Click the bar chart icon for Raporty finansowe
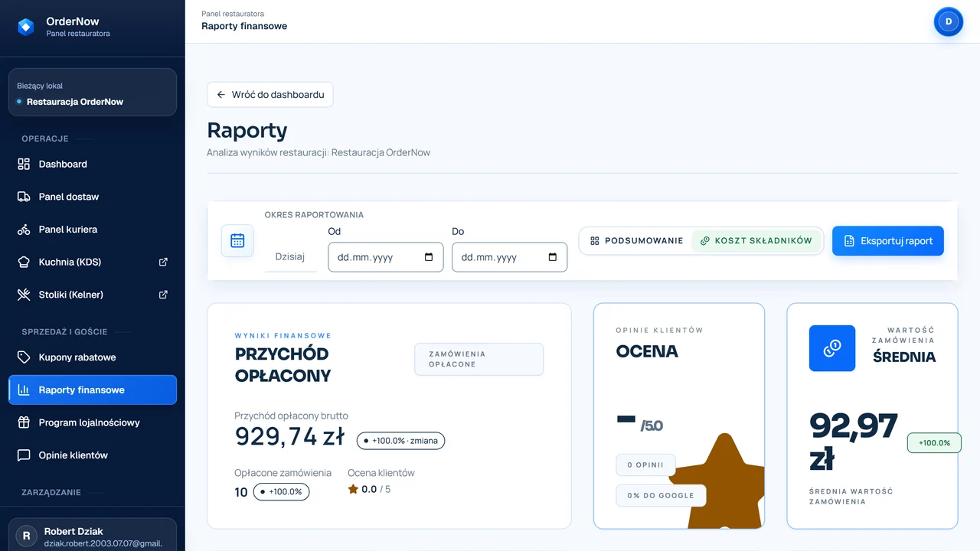This screenshot has width=980, height=551. click(x=24, y=390)
